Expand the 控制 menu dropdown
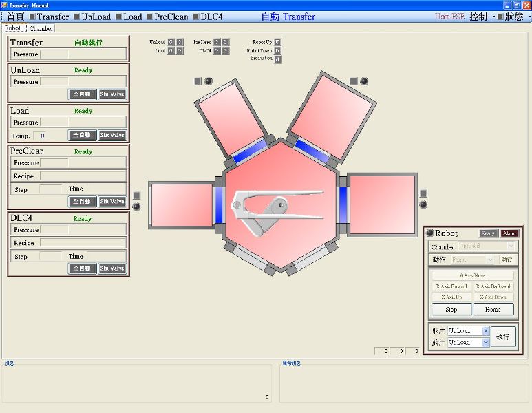Viewport: 532px width, 413px height. 482,17
